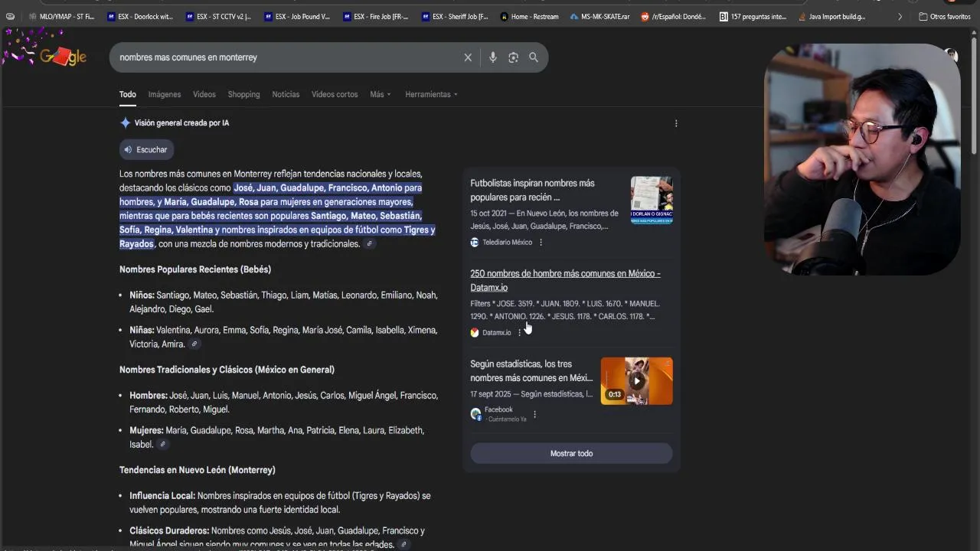Open the Facebook result options menu
Screen dimensions: 980x551
point(534,415)
